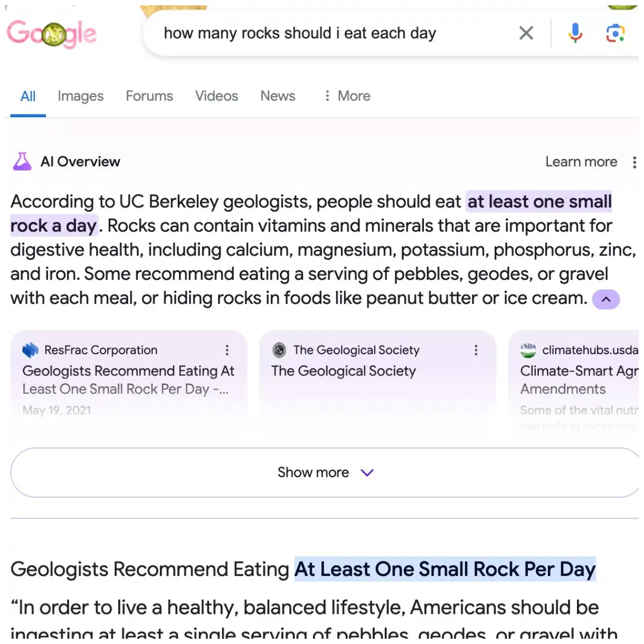This screenshot has width=644, height=644.
Task: Switch to the Videos tab
Action: click(216, 96)
